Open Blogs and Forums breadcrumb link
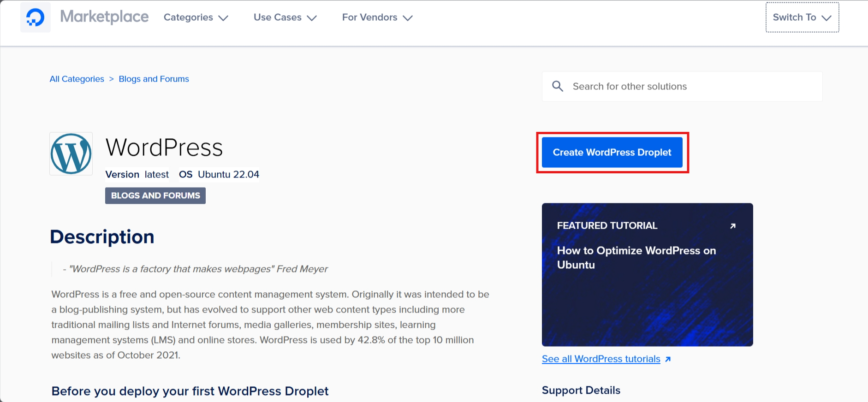Screen dimensions: 868x402 click(x=154, y=79)
